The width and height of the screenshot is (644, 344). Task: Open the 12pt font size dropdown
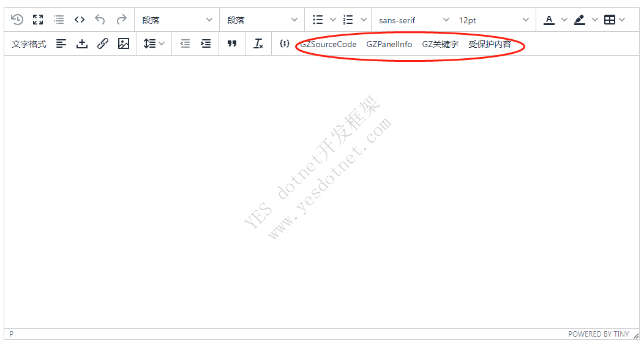[494, 20]
